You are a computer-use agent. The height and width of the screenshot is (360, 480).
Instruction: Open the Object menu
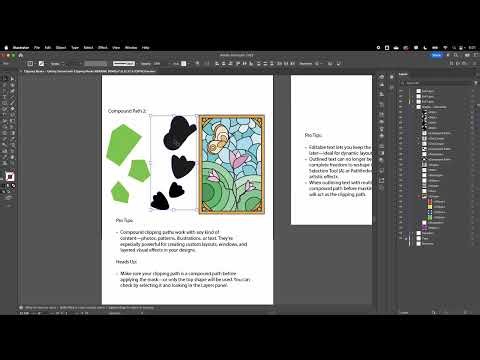(61, 48)
